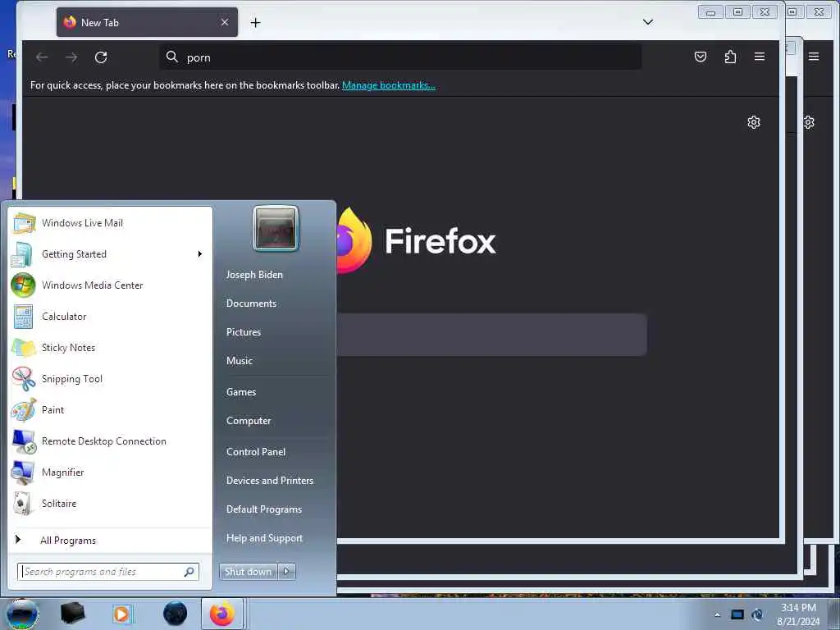Viewport: 840px width, 630px height.
Task: Open Sticky Notes
Action: [110, 347]
